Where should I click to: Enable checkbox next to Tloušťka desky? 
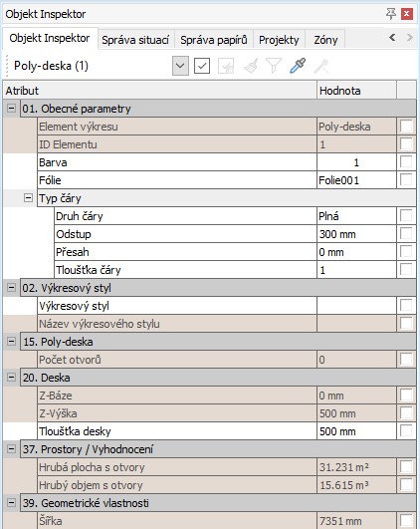coord(406,430)
